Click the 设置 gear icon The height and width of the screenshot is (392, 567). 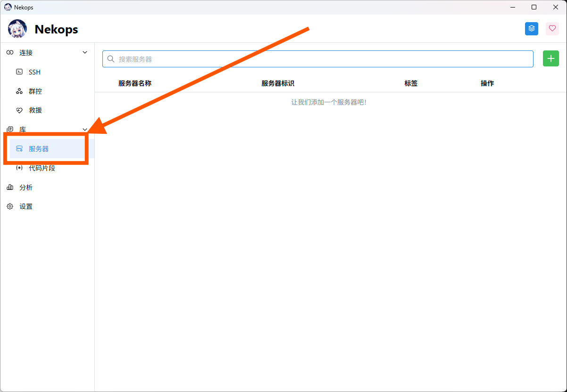tap(10, 207)
